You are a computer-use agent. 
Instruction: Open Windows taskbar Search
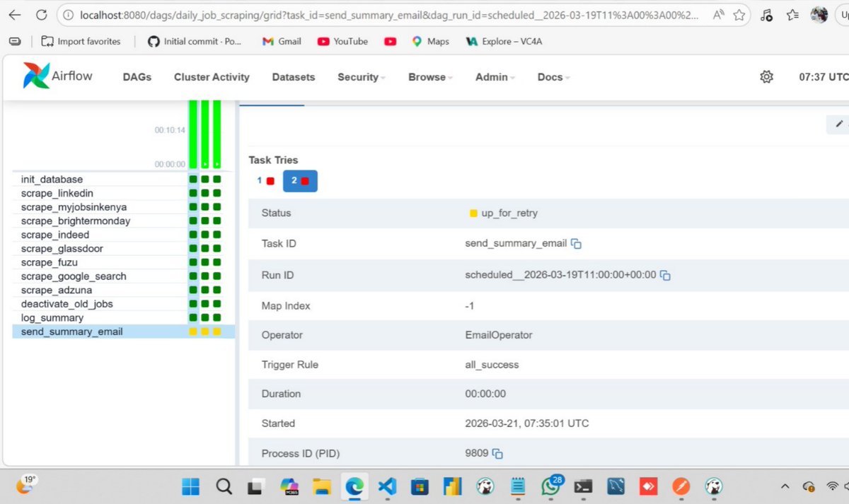224,486
